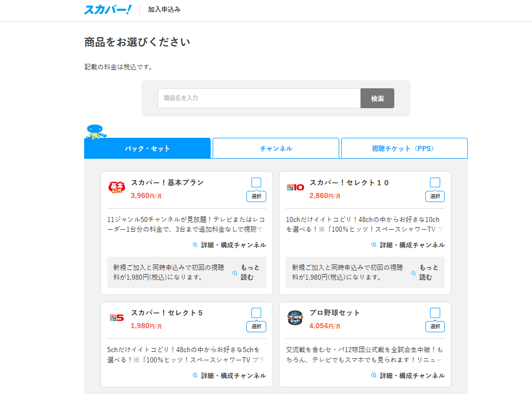Open 詳細・構成チャンネル for セレクト5

[234, 375]
